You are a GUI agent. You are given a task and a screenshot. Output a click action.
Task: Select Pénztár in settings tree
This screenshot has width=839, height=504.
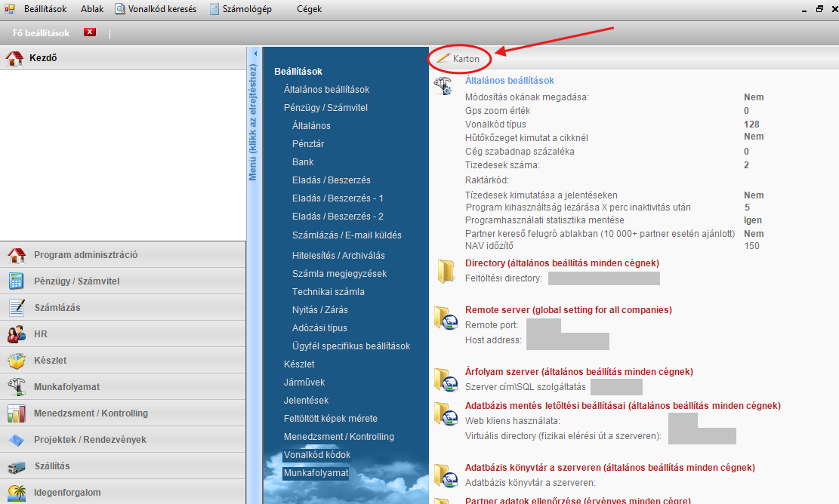[x=308, y=144]
